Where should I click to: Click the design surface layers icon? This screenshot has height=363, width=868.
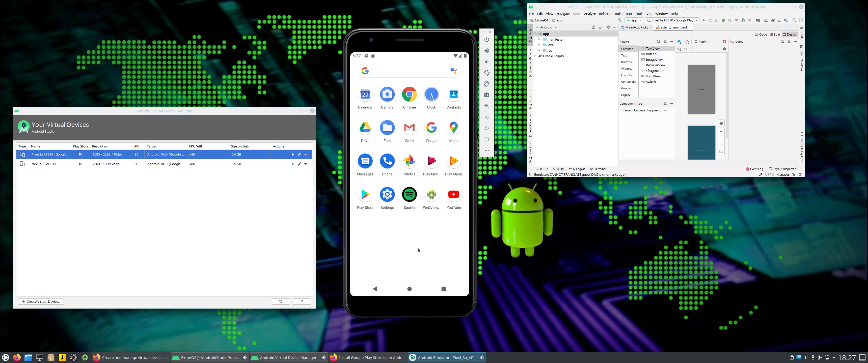679,42
